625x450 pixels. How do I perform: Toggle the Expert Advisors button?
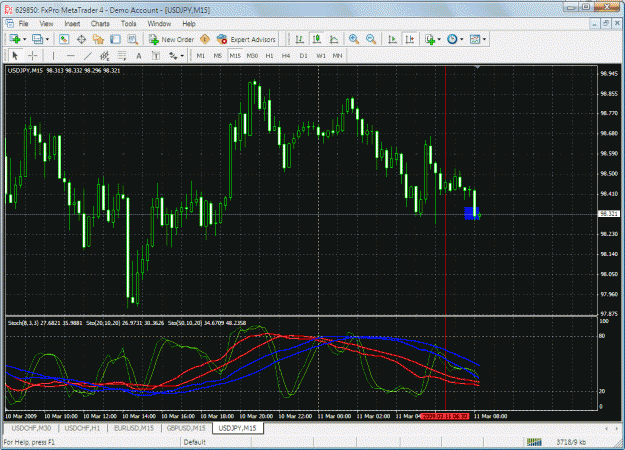pyautogui.click(x=246, y=39)
